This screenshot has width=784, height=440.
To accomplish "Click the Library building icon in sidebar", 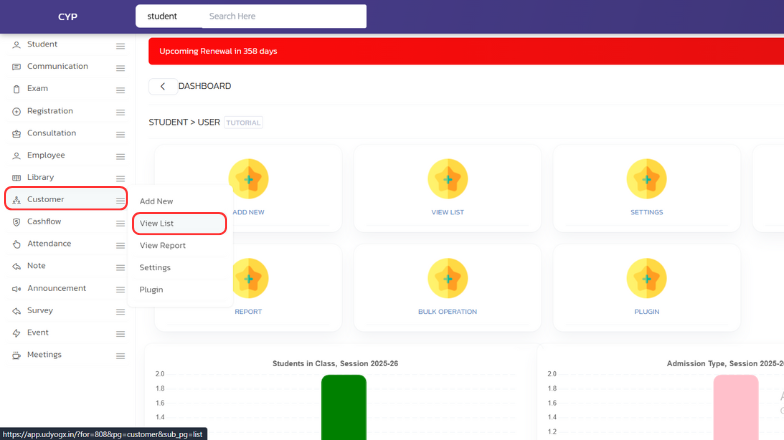I will click(x=16, y=178).
